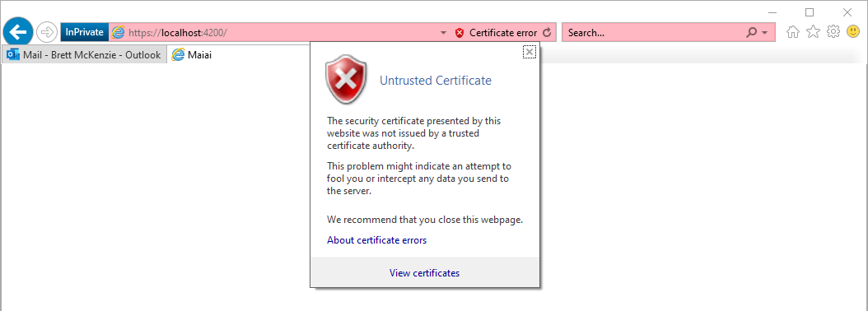Select the Maiai tab

click(x=238, y=55)
